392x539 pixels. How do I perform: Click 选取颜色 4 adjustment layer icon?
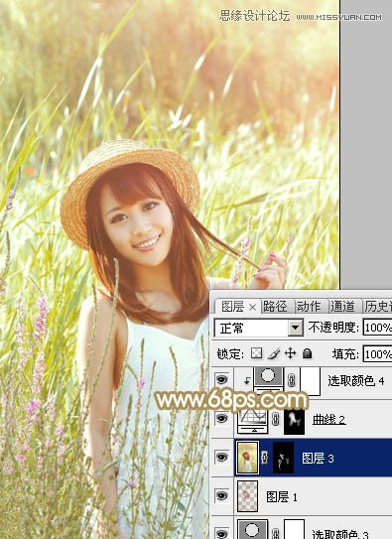268,379
